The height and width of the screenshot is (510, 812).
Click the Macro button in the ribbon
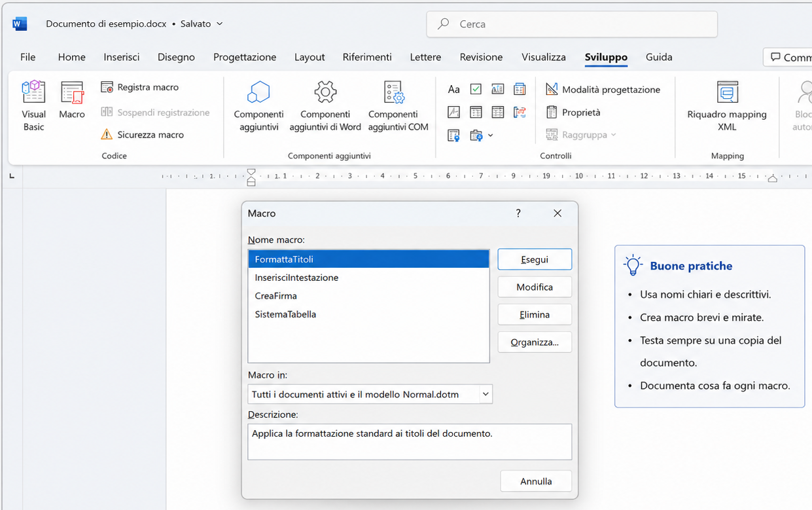click(72, 100)
